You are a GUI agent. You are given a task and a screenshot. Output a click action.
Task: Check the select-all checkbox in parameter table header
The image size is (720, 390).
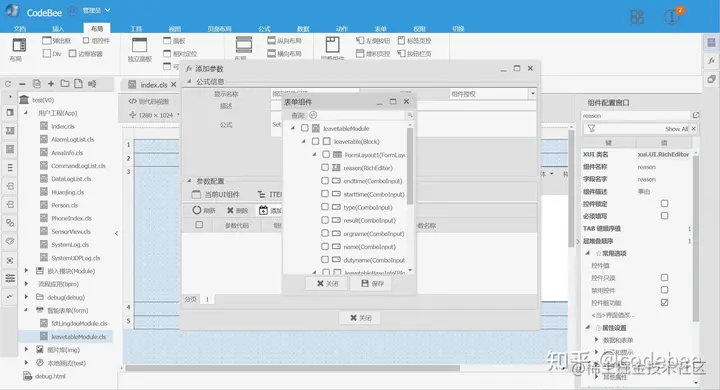point(199,225)
